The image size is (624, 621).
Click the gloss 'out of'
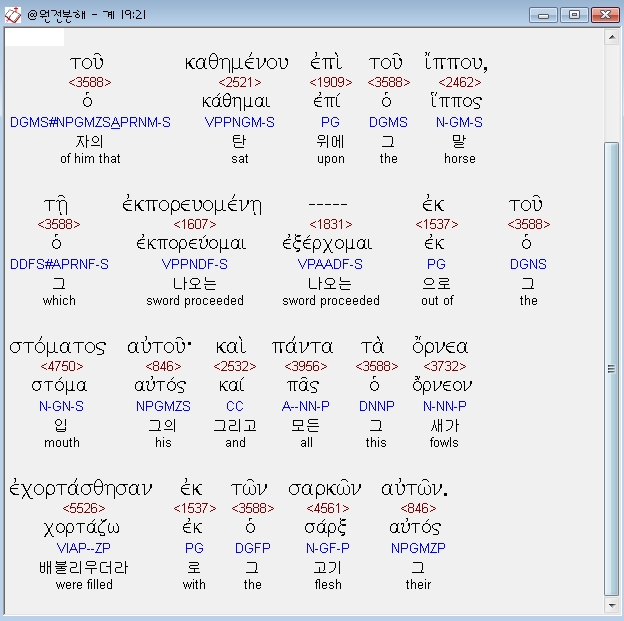(437, 301)
